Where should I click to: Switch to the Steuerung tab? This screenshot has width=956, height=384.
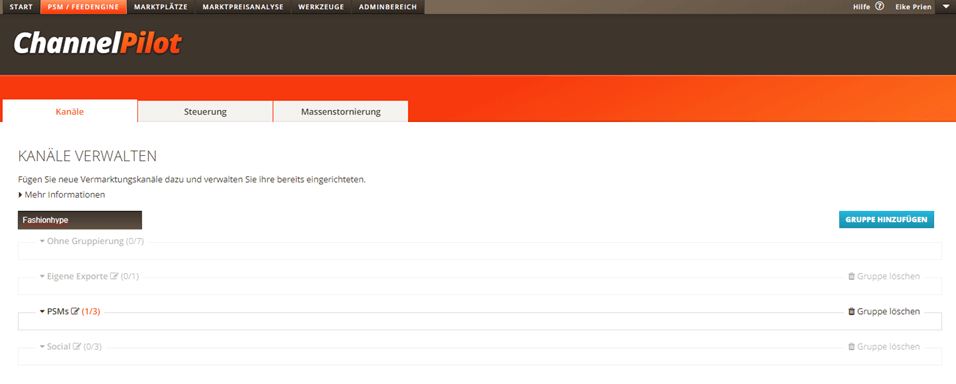[x=205, y=112]
